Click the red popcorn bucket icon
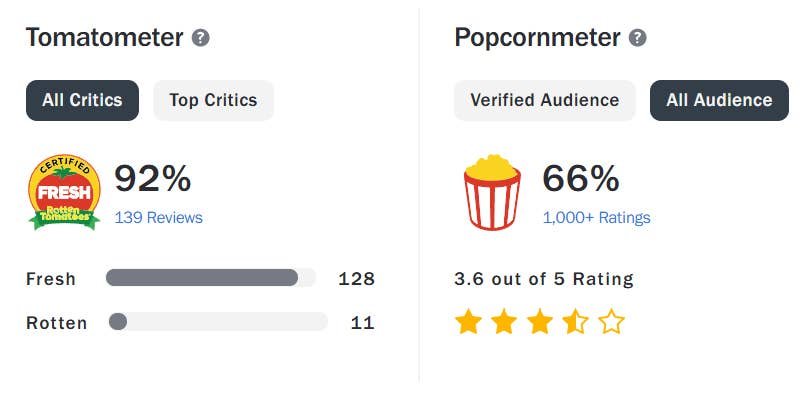The width and height of the screenshot is (811, 414). click(x=492, y=192)
